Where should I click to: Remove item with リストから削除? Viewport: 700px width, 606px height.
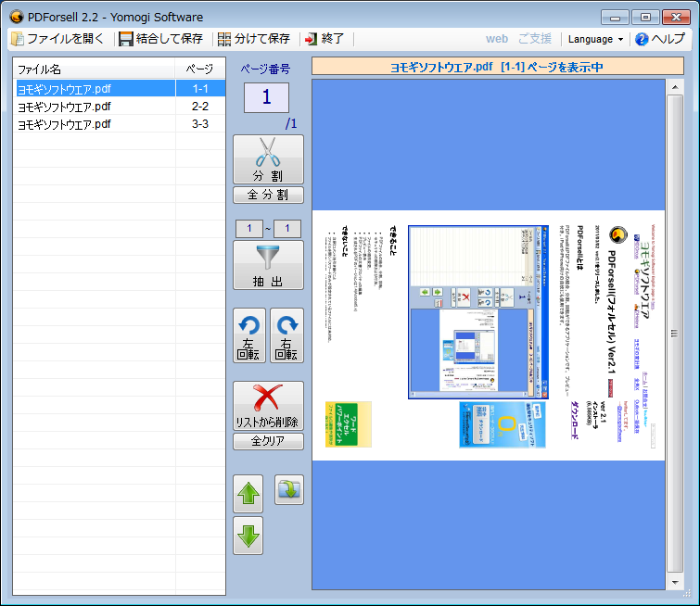point(268,405)
